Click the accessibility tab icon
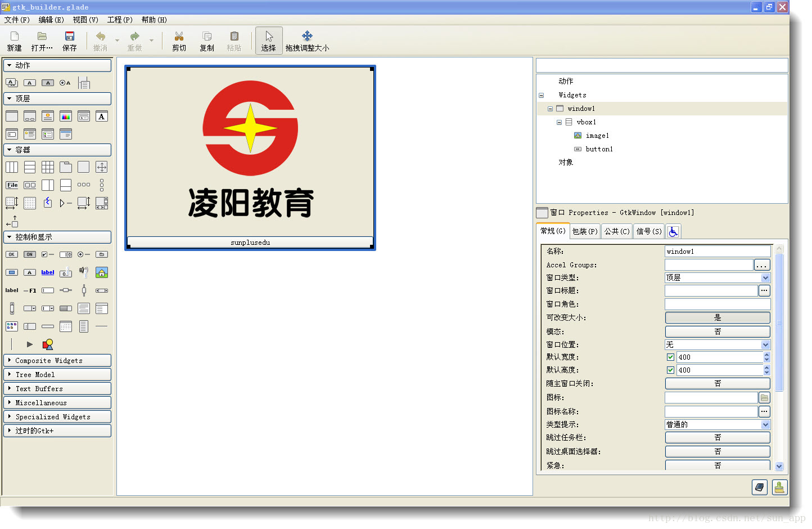The width and height of the screenshot is (812, 529). coord(673,231)
